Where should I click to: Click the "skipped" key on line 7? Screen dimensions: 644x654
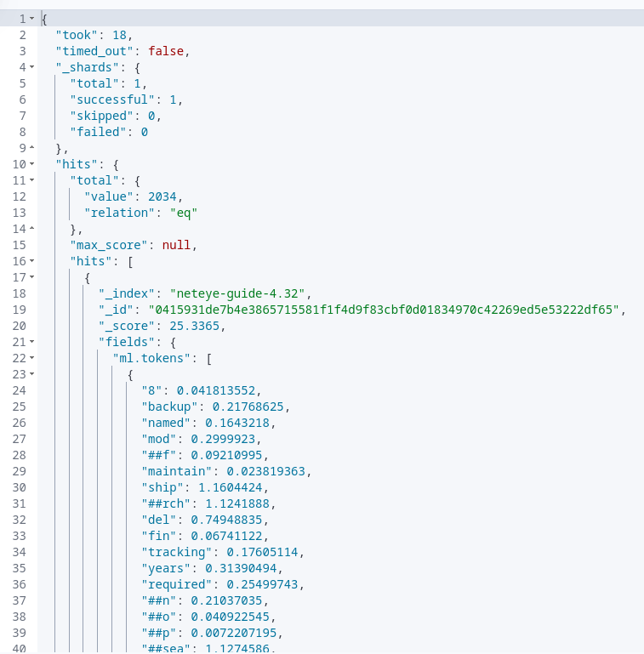(101, 116)
